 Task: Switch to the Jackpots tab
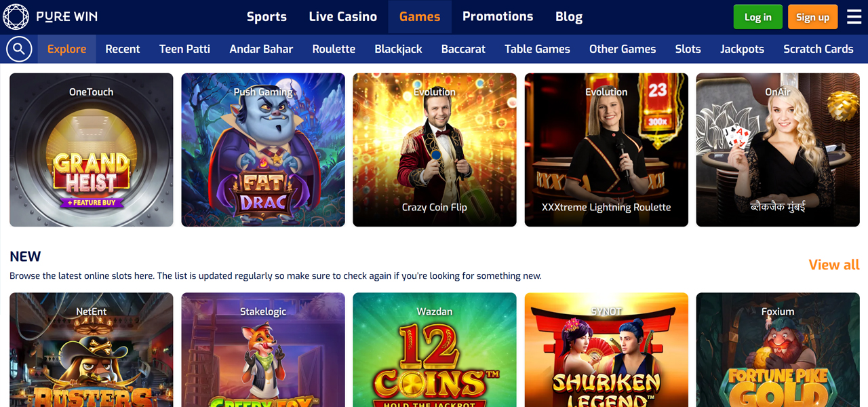click(x=742, y=49)
